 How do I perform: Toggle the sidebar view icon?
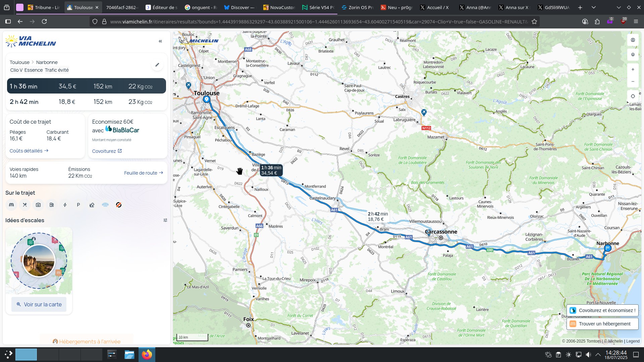click(8, 21)
